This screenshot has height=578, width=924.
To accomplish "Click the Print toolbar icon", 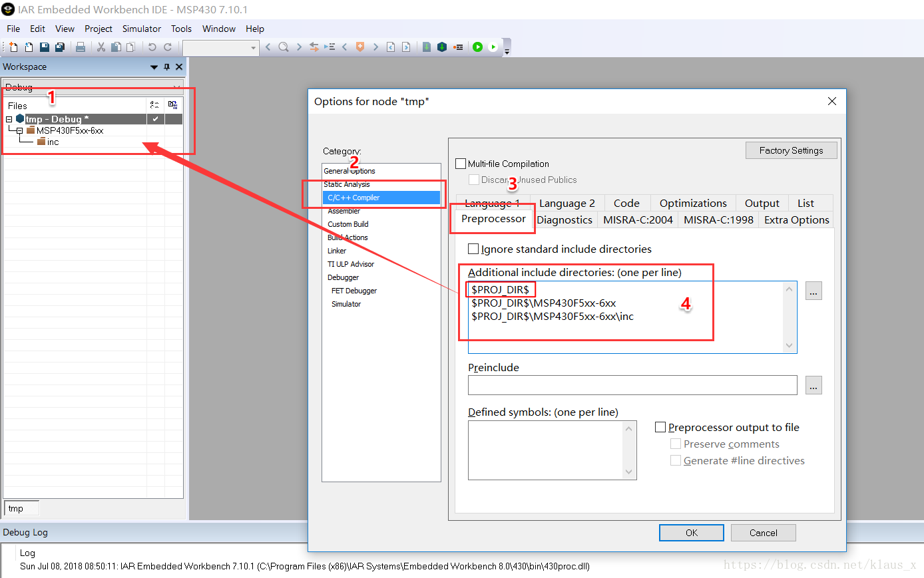I will pyautogui.click(x=81, y=47).
